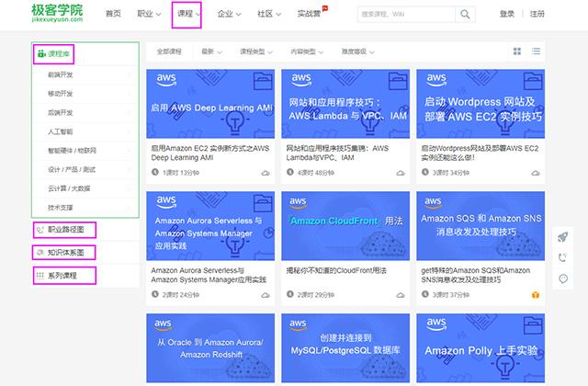This screenshot has height=386, width=588.
Task: Open the 课程类型 filter dropdown
Action: 256,51
